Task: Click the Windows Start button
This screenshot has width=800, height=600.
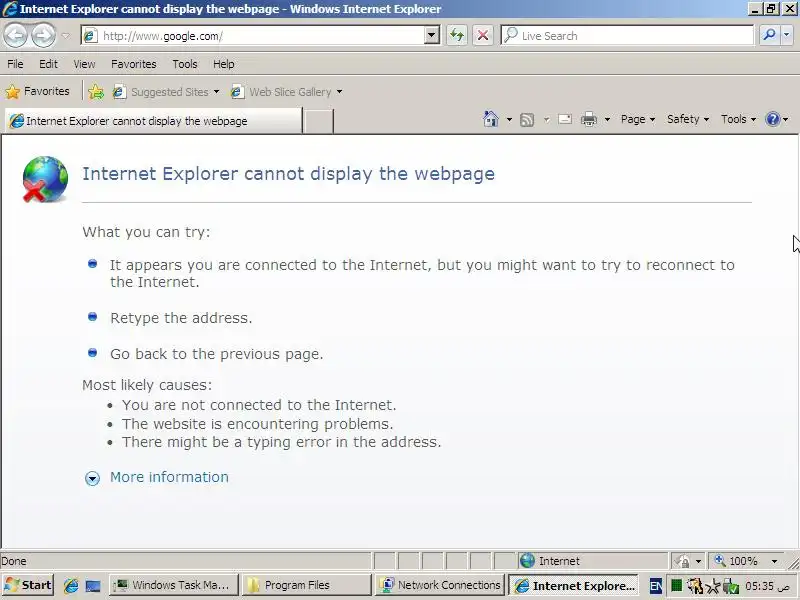Action: pos(28,585)
